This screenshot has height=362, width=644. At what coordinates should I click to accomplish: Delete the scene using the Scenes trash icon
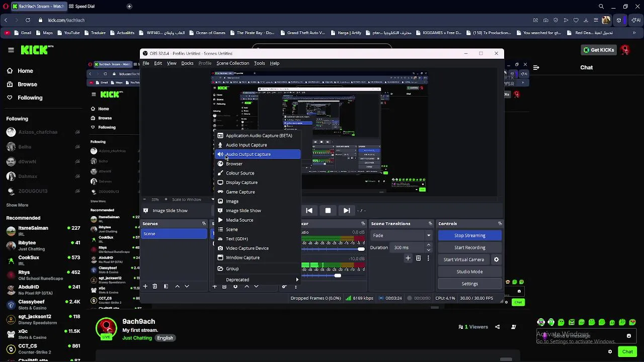[x=155, y=286]
